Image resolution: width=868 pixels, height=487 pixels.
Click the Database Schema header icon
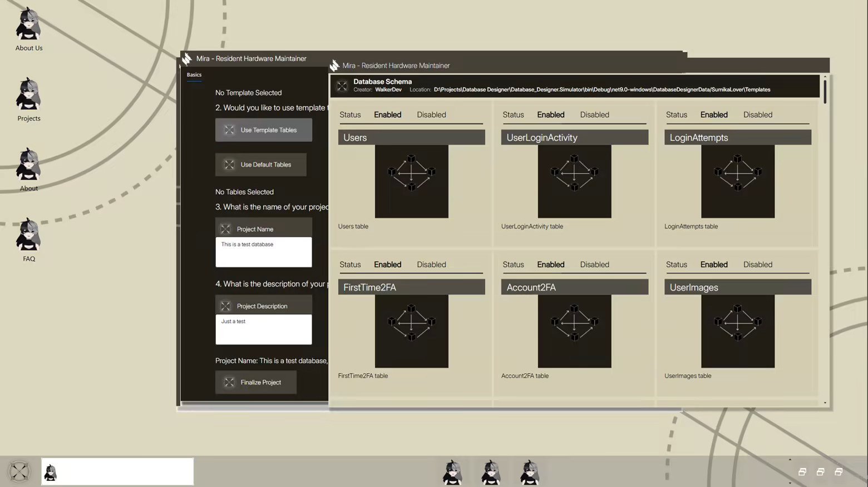point(342,86)
